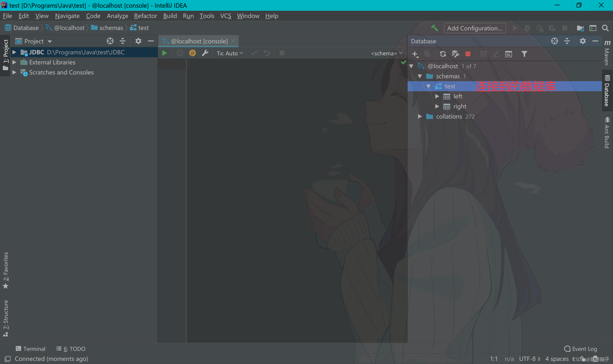Click rollback arrow in console toolbar
This screenshot has width=613, height=364.
[x=267, y=53]
